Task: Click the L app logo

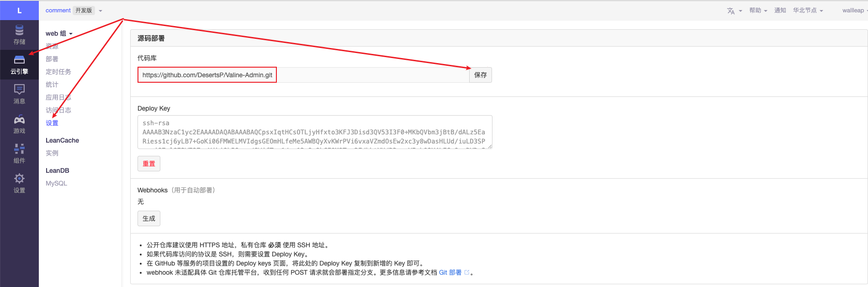Action: pyautogui.click(x=19, y=11)
